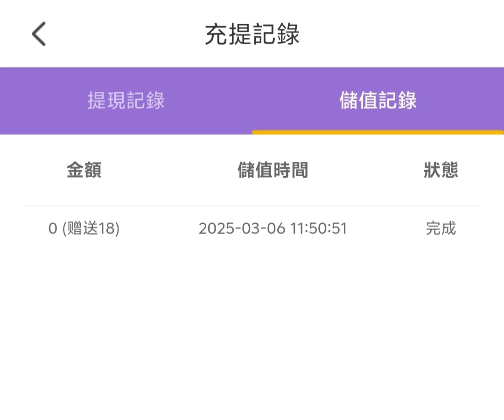The height and width of the screenshot is (420, 504).
Task: Click the empty white area below the record
Action: click(252, 336)
